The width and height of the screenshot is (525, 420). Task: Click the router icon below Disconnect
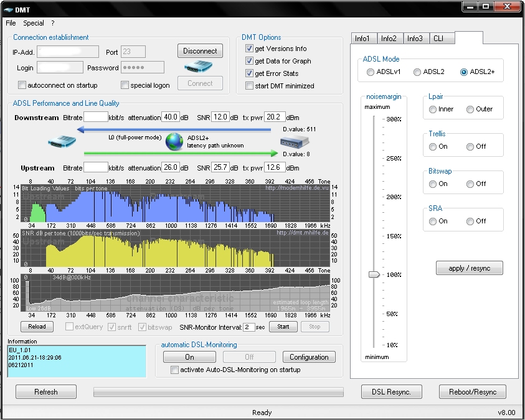(198, 67)
